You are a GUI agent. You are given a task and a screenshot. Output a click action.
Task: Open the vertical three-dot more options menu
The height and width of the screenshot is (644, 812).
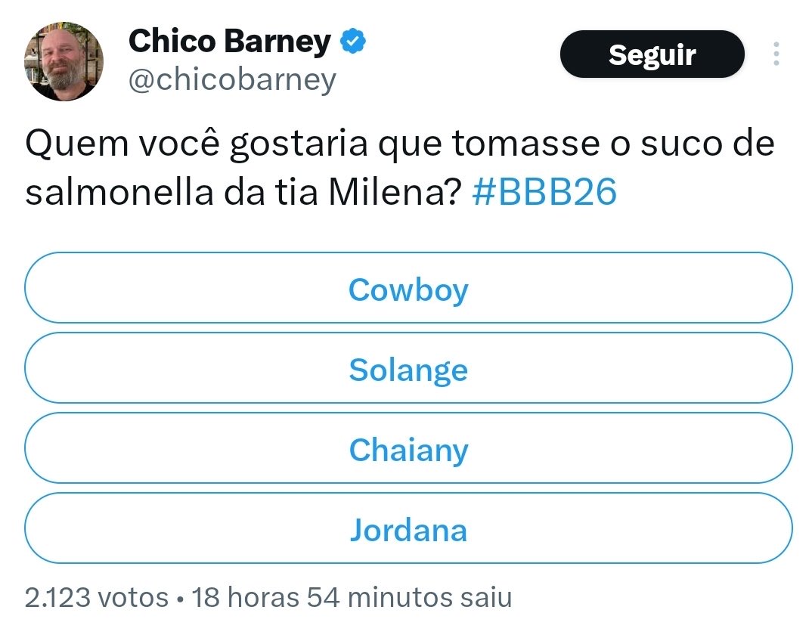tap(776, 54)
